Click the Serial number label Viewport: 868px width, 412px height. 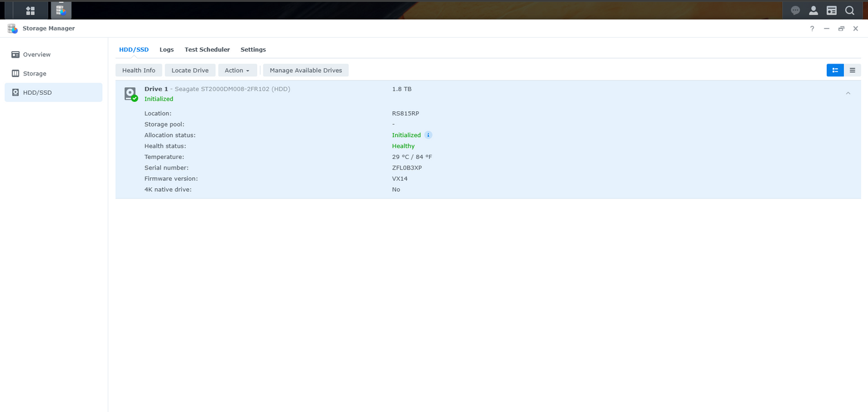click(167, 168)
